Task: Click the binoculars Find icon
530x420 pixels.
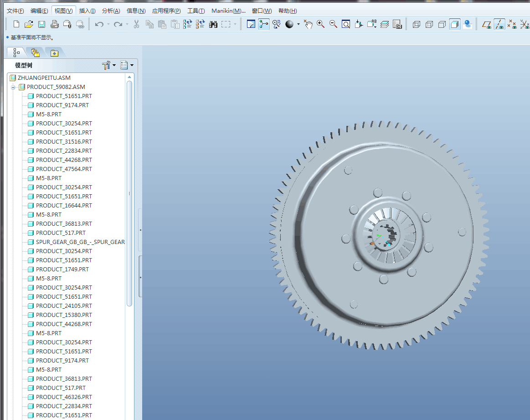Action: 213,24
